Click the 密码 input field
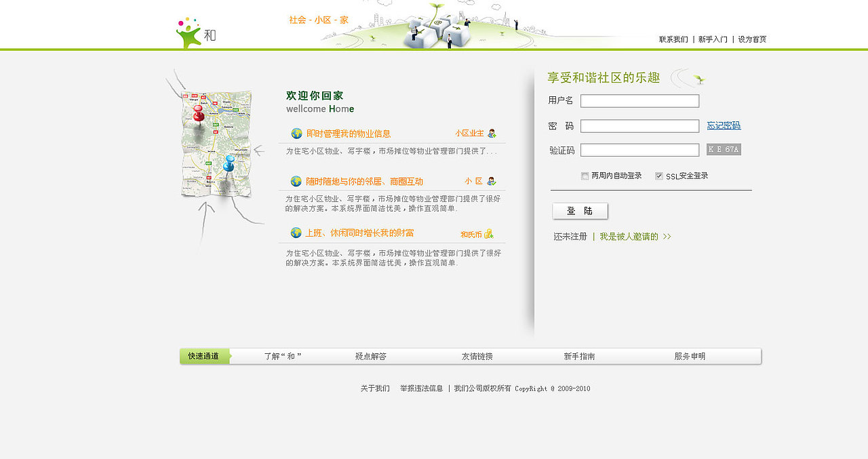This screenshot has height=459, width=868. click(639, 126)
